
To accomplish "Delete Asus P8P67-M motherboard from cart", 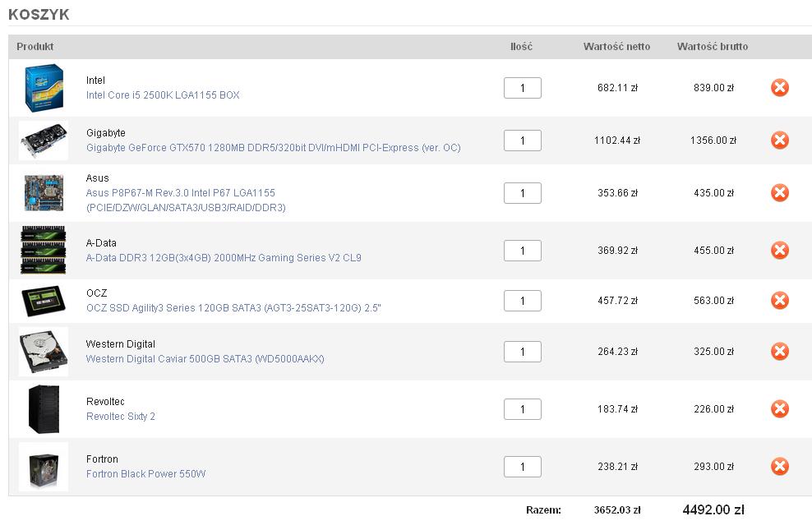I will tap(779, 193).
